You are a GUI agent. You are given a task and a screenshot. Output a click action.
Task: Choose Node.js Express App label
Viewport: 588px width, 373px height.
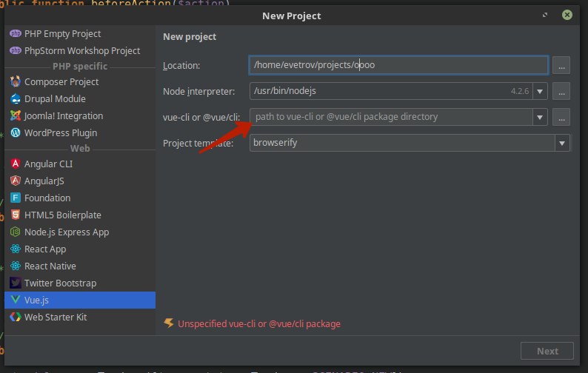tap(67, 232)
